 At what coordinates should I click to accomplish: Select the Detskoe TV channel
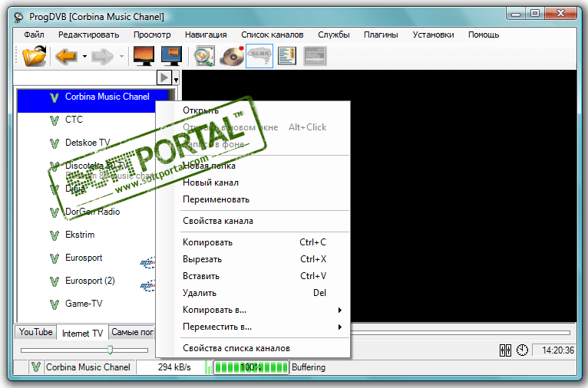pyautogui.click(x=86, y=143)
